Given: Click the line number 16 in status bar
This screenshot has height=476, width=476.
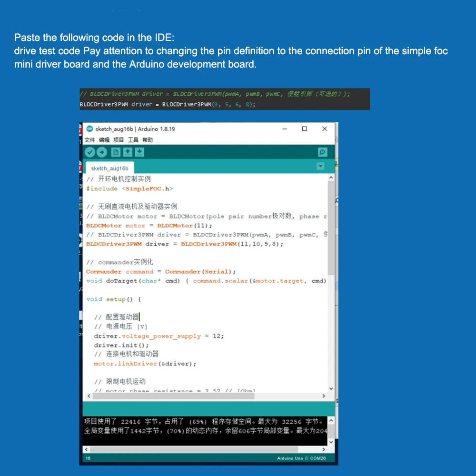Looking at the screenshot, I should point(88,458).
